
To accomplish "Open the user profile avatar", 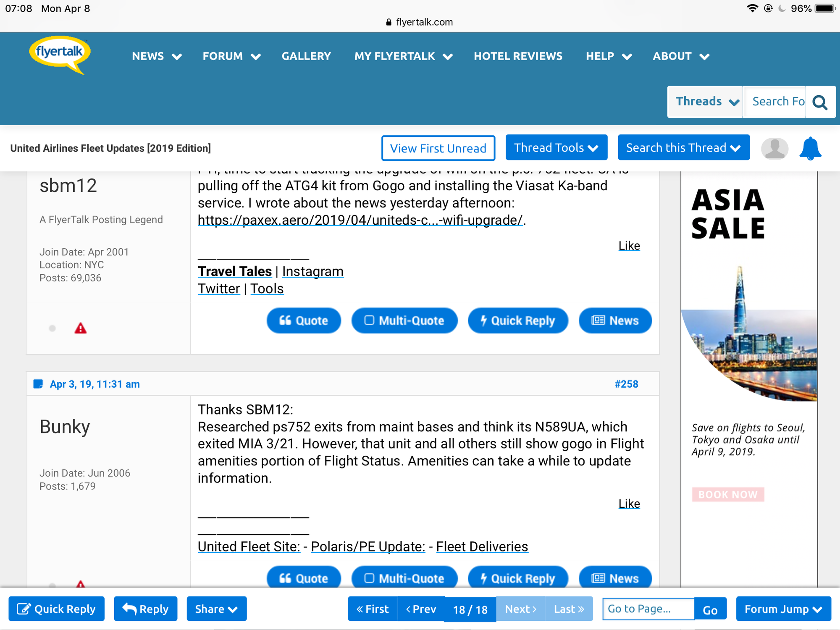I will coord(775,149).
